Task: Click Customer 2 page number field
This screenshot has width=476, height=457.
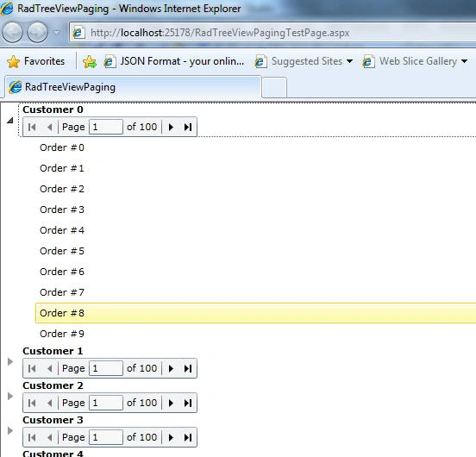Action: click(106, 403)
